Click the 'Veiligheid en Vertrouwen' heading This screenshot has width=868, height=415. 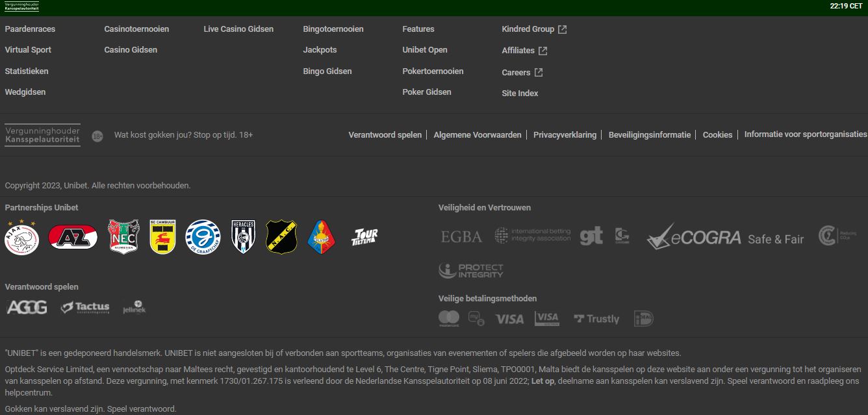(x=485, y=208)
